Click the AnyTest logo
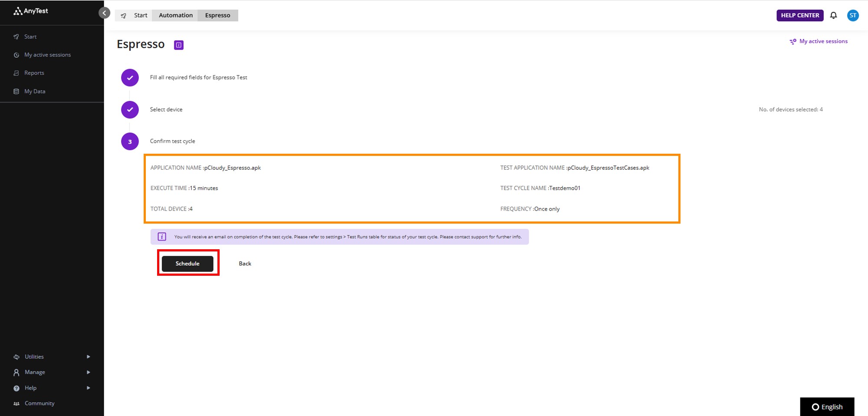 click(x=31, y=11)
